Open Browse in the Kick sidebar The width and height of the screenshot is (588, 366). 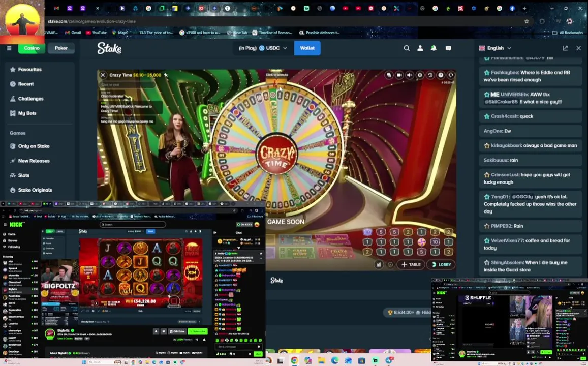pos(11,240)
